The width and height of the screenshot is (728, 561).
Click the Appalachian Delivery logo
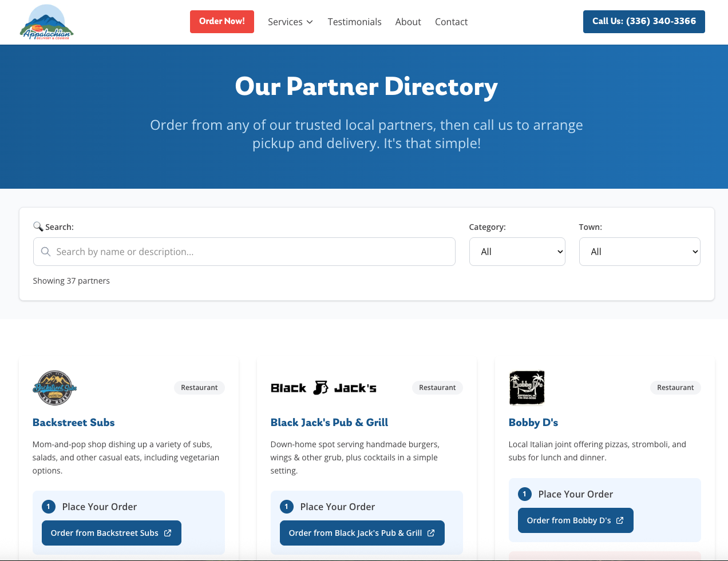pos(46,22)
